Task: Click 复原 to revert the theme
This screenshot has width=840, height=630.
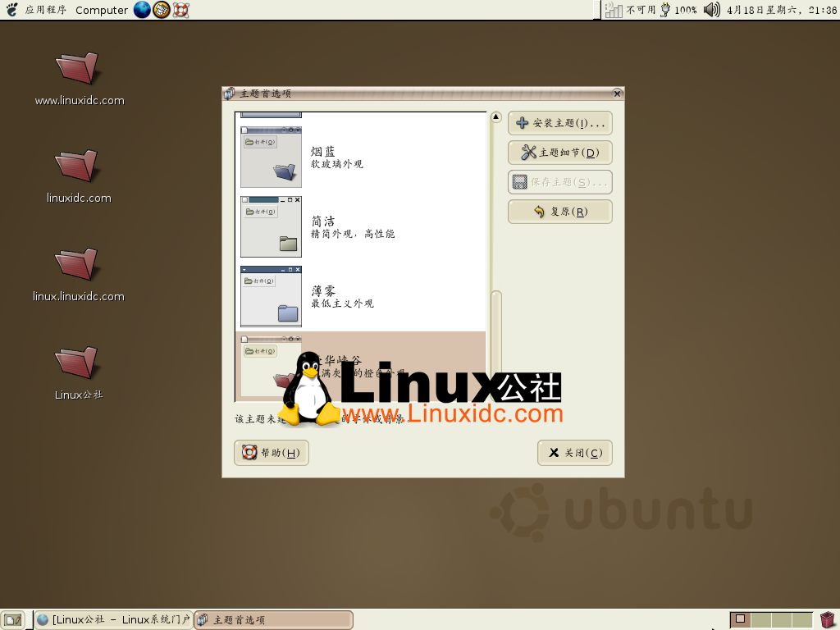Action: click(559, 211)
